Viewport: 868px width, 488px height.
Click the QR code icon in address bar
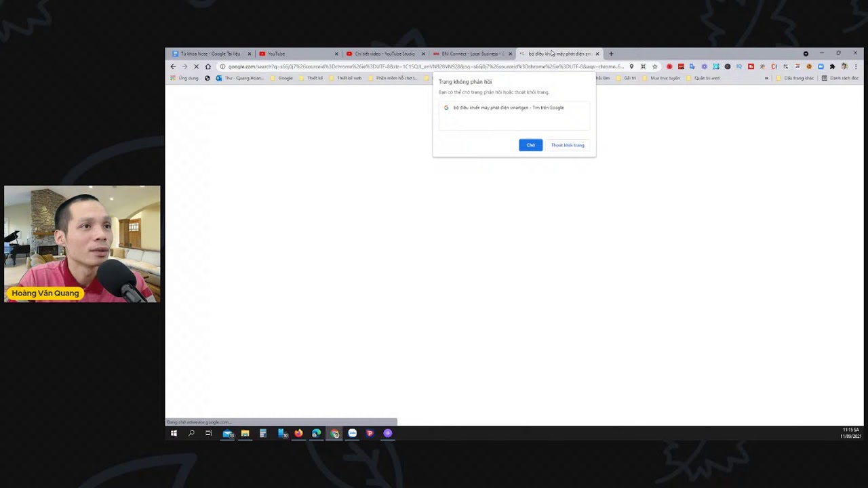click(x=643, y=66)
